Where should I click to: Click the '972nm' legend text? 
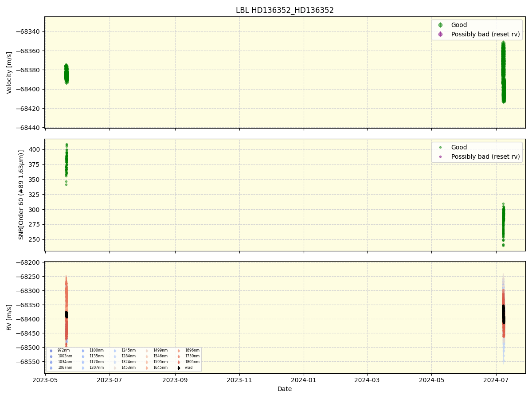click(x=63, y=350)
